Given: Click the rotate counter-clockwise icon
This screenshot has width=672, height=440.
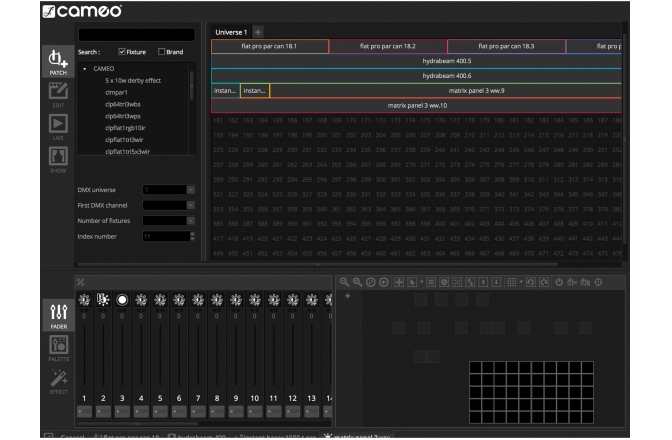Looking at the screenshot, I should [531, 282].
